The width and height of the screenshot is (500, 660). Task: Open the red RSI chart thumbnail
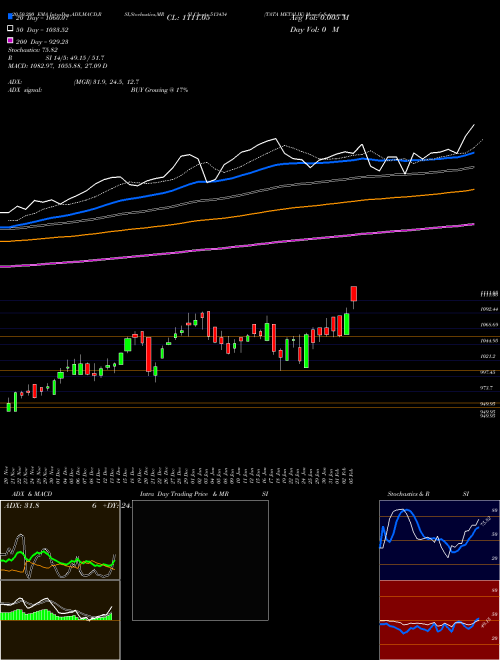439,620
